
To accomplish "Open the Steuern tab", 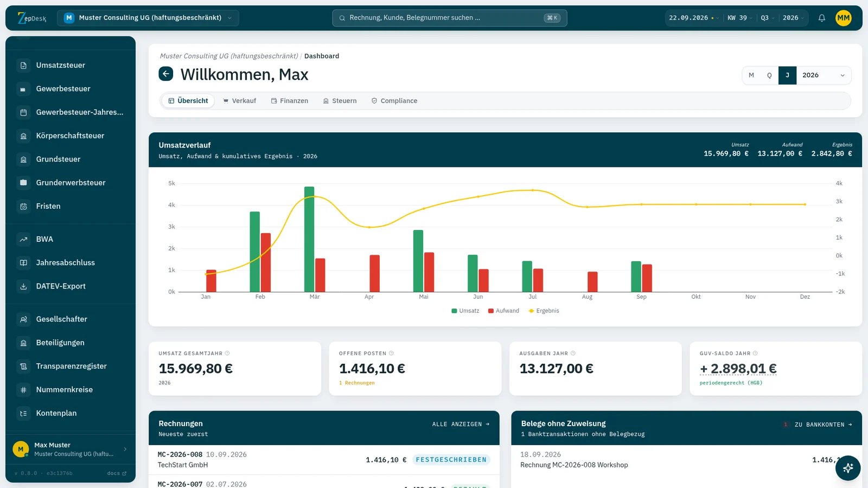I will [340, 101].
